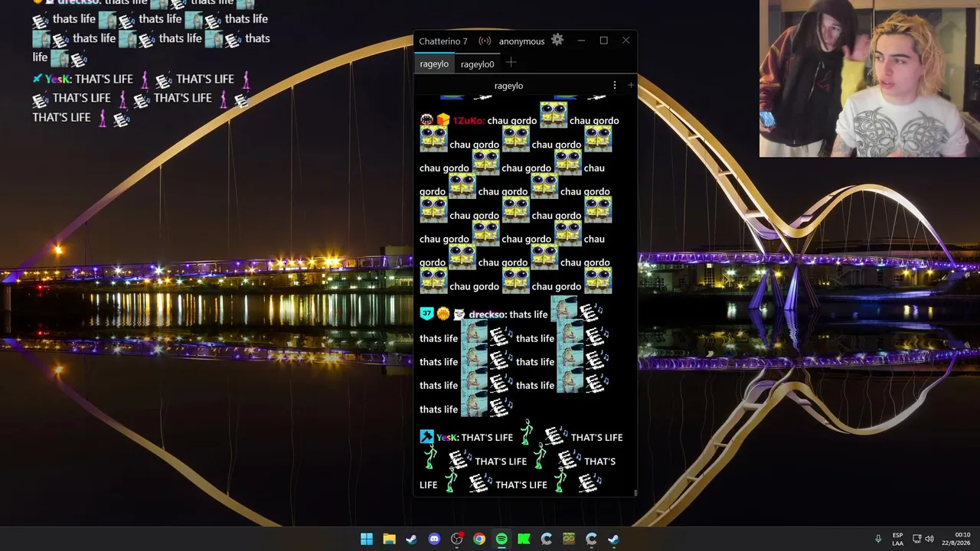Open network settings tray icon
This screenshot has height=551, width=980.
[x=916, y=539]
